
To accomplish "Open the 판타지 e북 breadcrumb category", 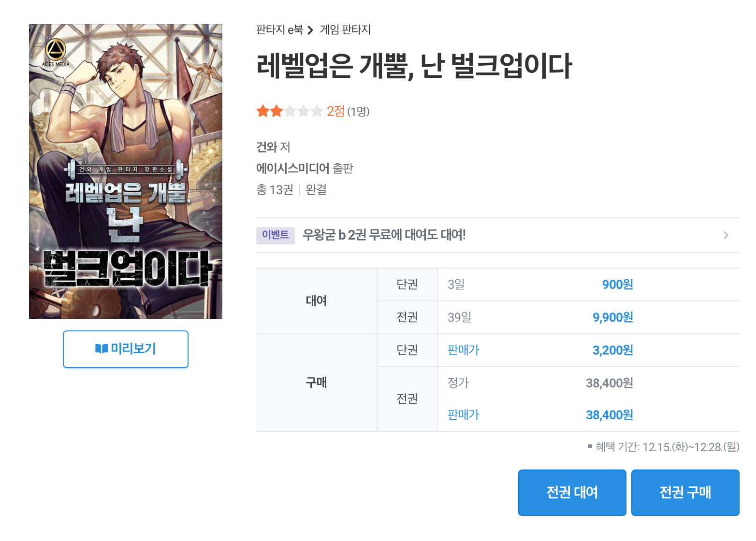I will click(279, 30).
